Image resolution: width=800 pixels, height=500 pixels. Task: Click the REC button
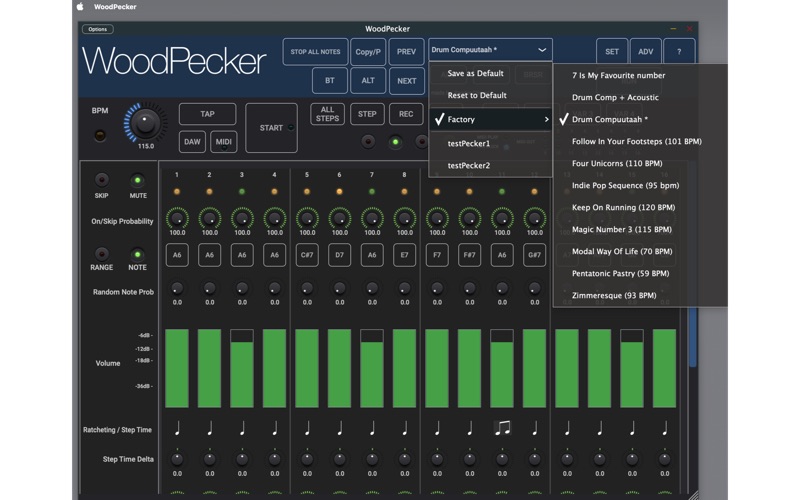pos(406,114)
